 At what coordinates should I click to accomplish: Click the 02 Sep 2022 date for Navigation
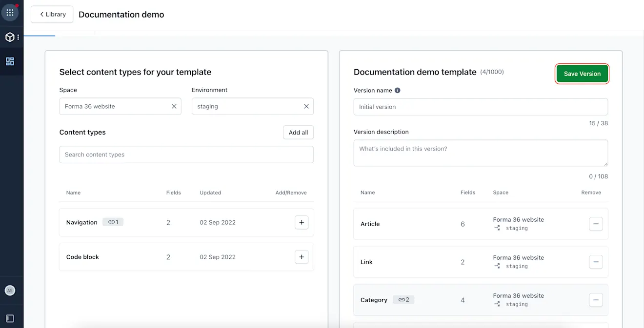click(218, 222)
